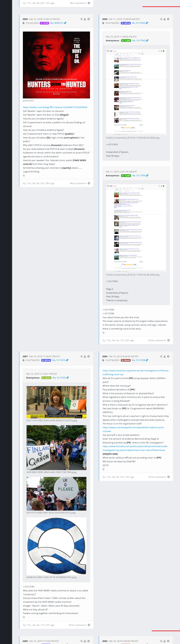Click the >>5117590 reply reference in post 2688
180x644 pixels.
(108, 314)
